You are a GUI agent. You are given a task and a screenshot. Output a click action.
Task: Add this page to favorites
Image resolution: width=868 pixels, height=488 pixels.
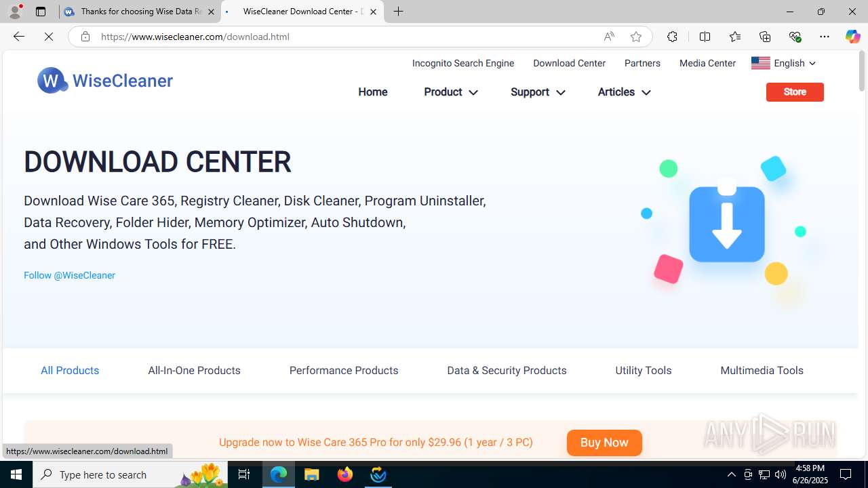pyautogui.click(x=635, y=37)
